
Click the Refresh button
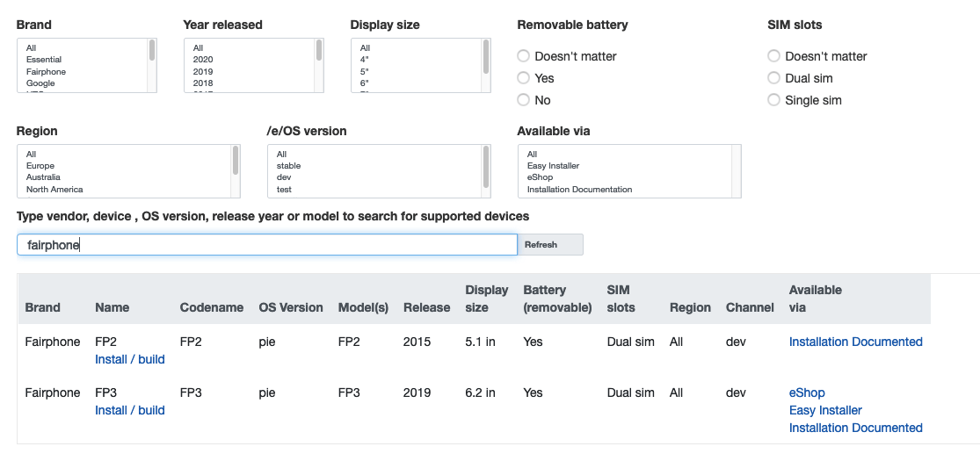coord(550,245)
